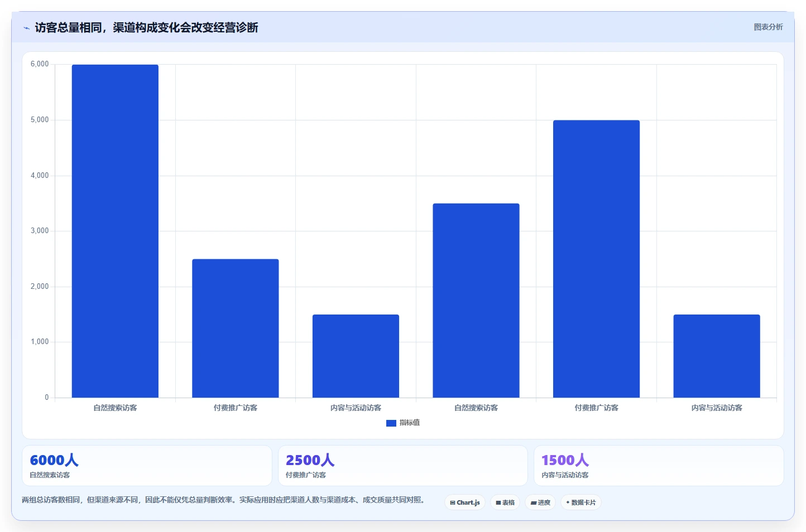The image size is (806, 532).
Task: Select the 表格 tag chip
Action: coord(505,502)
